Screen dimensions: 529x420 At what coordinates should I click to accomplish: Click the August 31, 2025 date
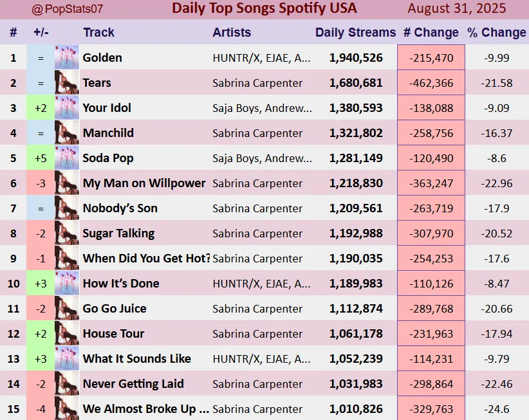[x=457, y=8]
